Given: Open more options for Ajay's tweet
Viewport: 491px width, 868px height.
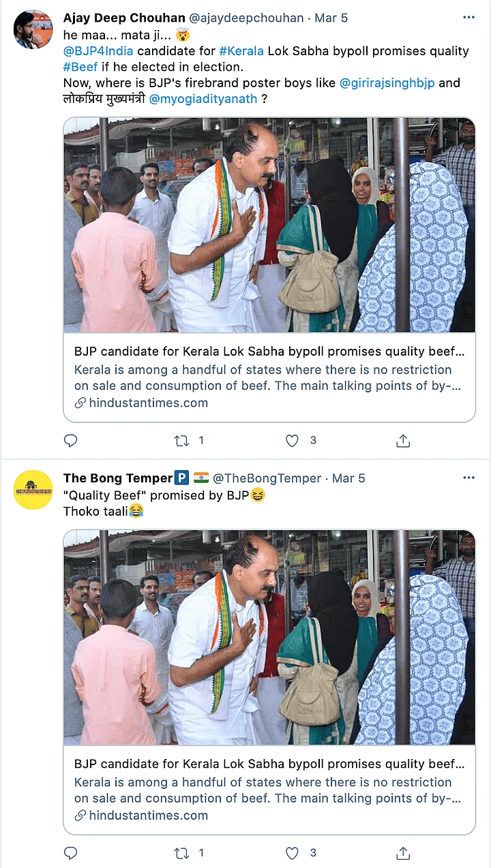Looking at the screenshot, I should (468, 18).
